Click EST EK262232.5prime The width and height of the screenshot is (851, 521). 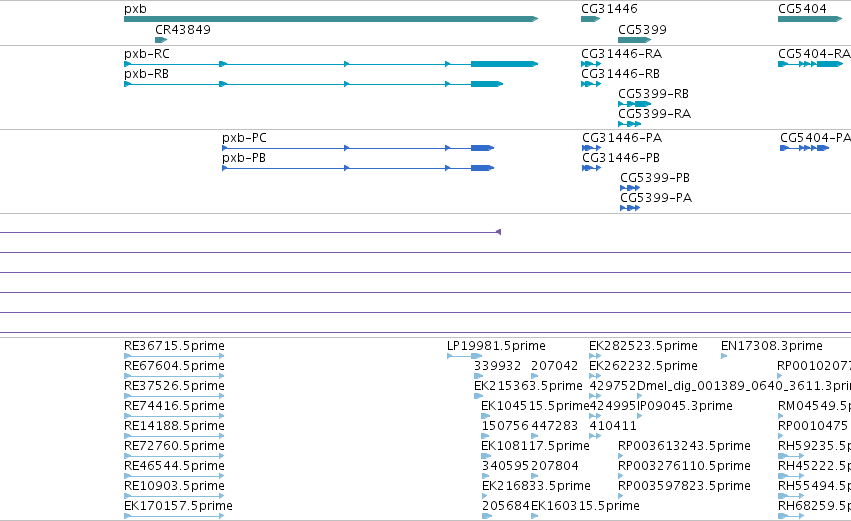pos(595,376)
